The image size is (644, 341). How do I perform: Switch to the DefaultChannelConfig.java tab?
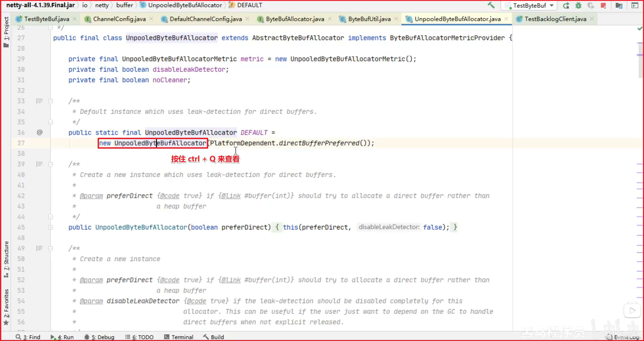pos(205,19)
